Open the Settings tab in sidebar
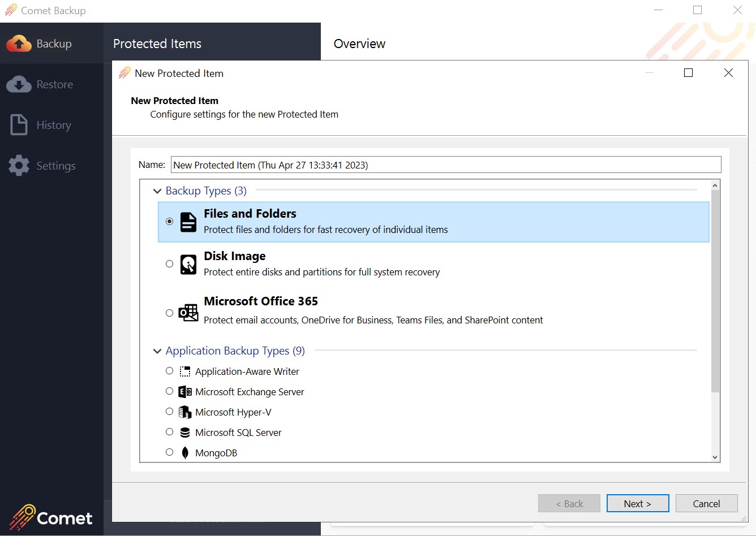Image resolution: width=756 pixels, height=536 pixels. pos(51,166)
